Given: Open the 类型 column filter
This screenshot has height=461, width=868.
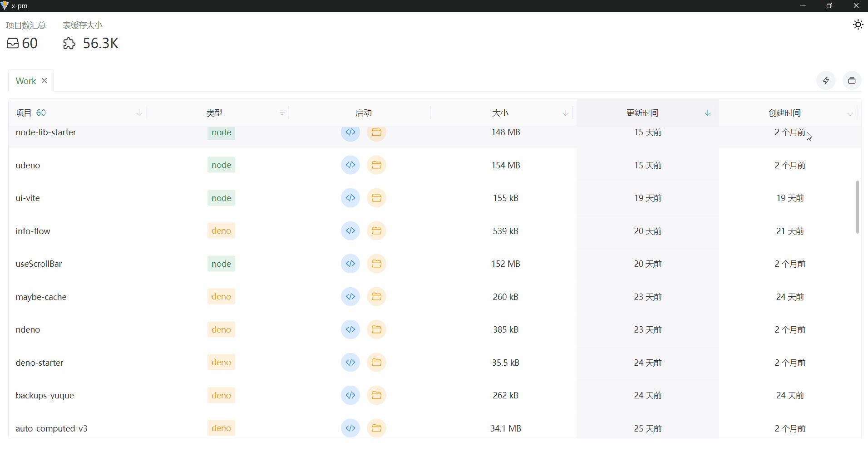Looking at the screenshot, I should pyautogui.click(x=281, y=113).
